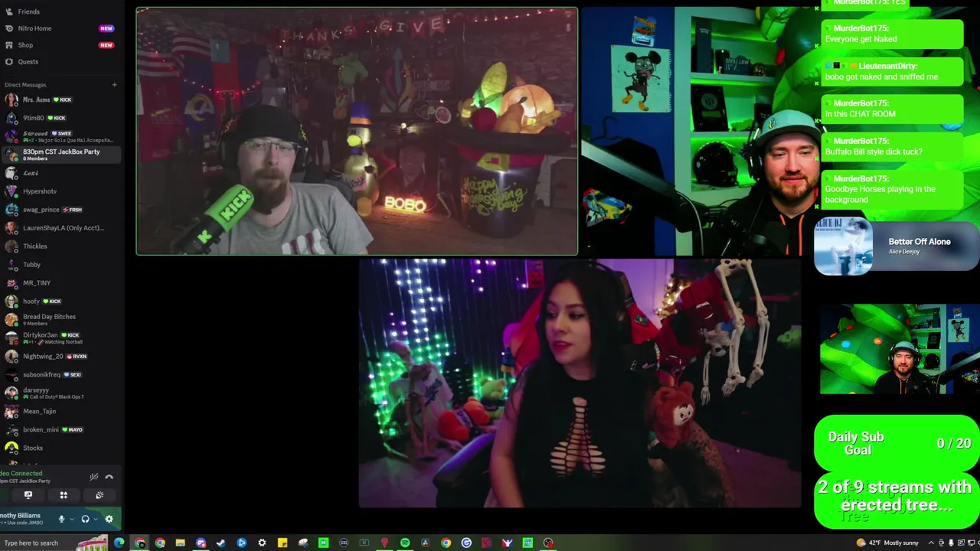Open the darseyyy direct message
This screenshot has width=980, height=551.
pyautogui.click(x=60, y=393)
